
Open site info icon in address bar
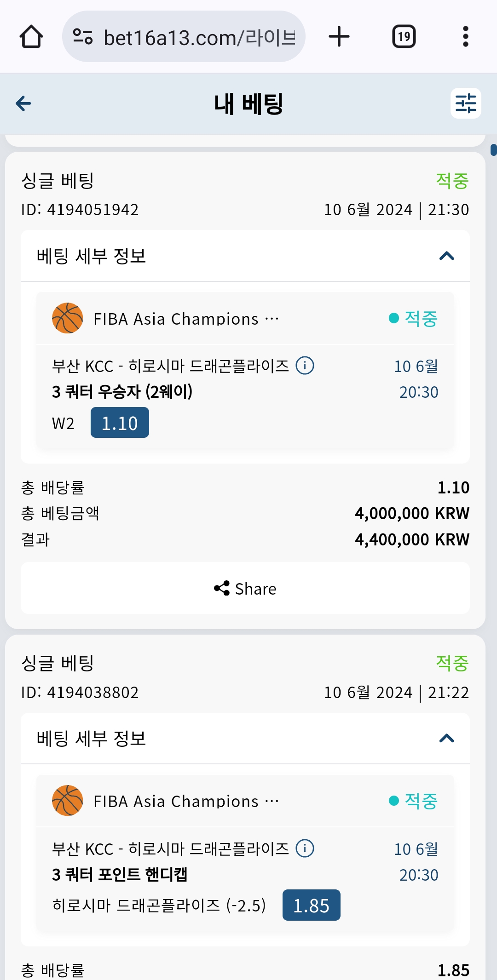coord(83,37)
